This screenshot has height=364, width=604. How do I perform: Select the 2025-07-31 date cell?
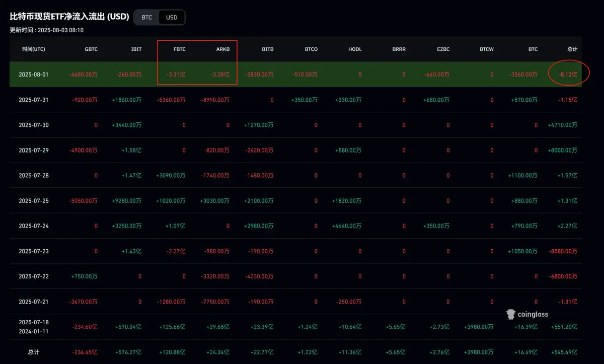33,100
